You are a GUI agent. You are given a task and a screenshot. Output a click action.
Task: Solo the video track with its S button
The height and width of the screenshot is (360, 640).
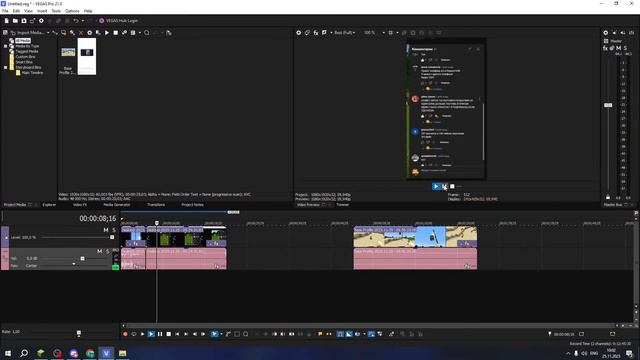click(x=114, y=230)
